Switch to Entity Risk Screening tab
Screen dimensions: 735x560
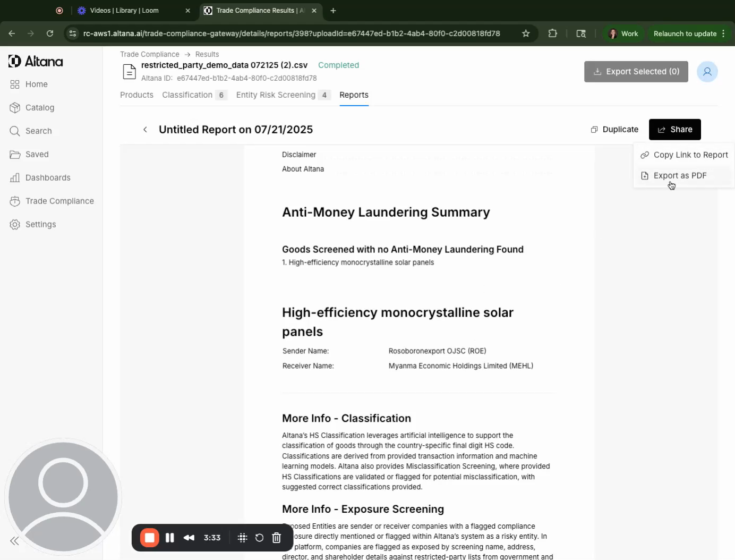pos(276,95)
